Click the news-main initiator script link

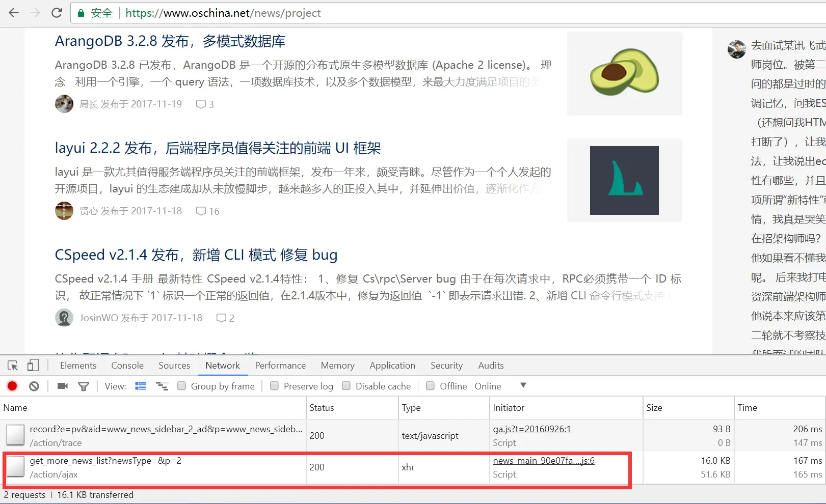point(543,460)
